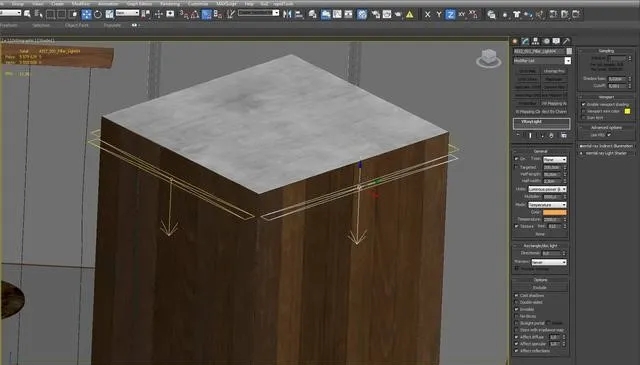Collapse the Options rollout
The height and width of the screenshot is (365, 640).
[x=540, y=280]
